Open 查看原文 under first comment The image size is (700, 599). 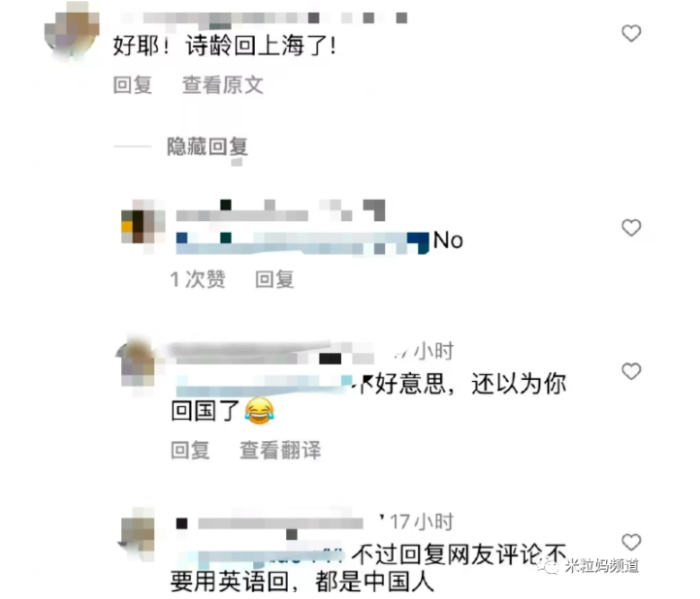coord(223,84)
